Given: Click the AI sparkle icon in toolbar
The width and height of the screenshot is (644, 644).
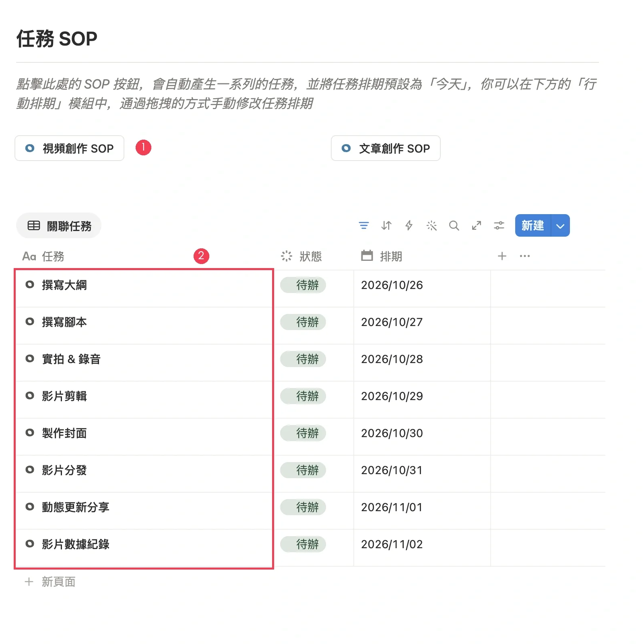Looking at the screenshot, I should (431, 225).
